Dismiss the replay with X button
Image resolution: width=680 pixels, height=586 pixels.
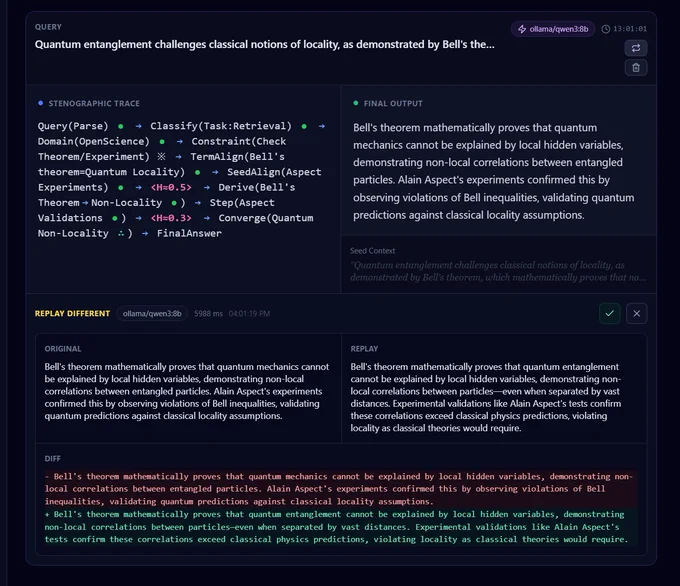coord(636,313)
